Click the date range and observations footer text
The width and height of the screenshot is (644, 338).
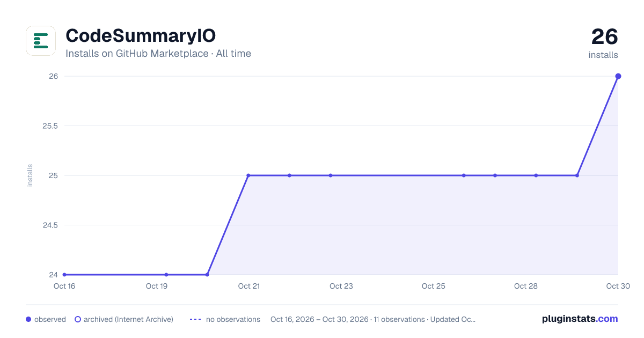click(x=373, y=319)
